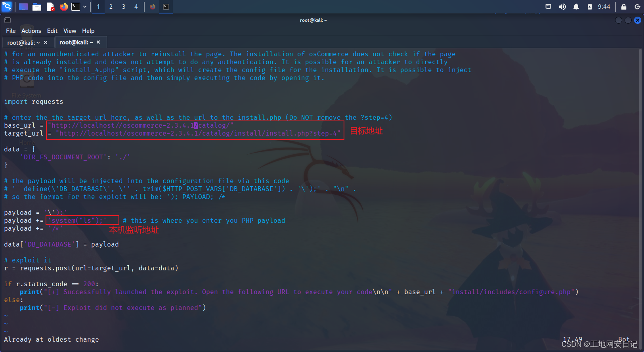Open the notifications bell icon
Image resolution: width=644 pixels, height=352 pixels.
tap(576, 7)
